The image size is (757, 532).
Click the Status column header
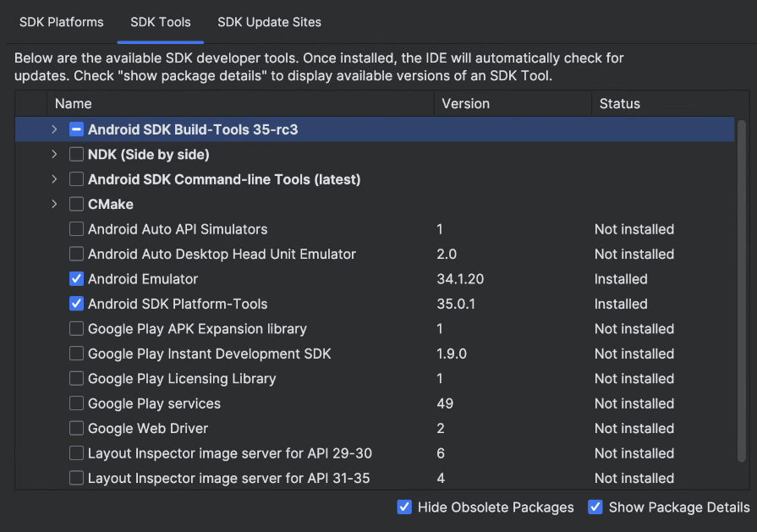pyautogui.click(x=620, y=104)
